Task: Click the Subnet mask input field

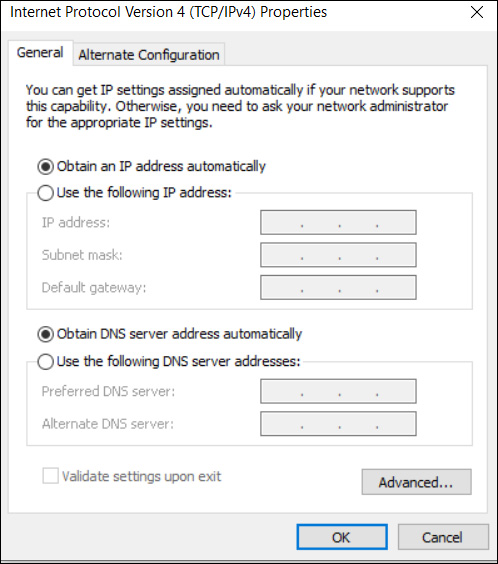Action: [x=338, y=255]
